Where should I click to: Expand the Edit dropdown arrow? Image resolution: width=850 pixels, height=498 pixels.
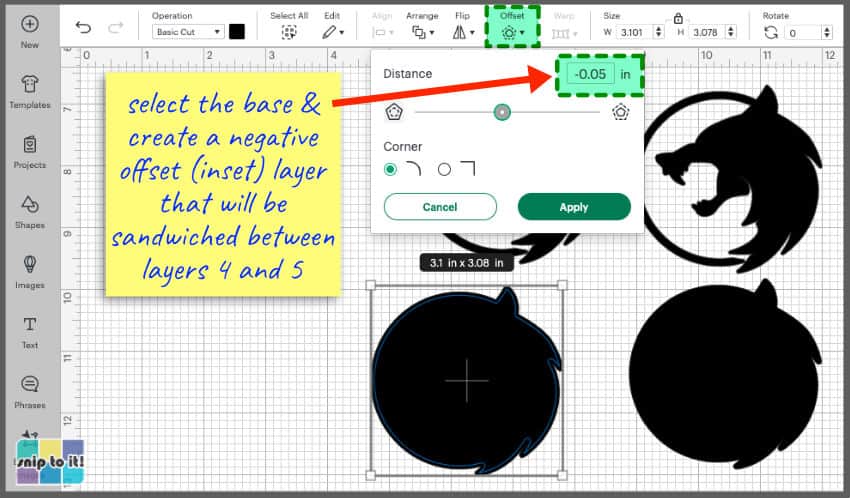(x=342, y=33)
